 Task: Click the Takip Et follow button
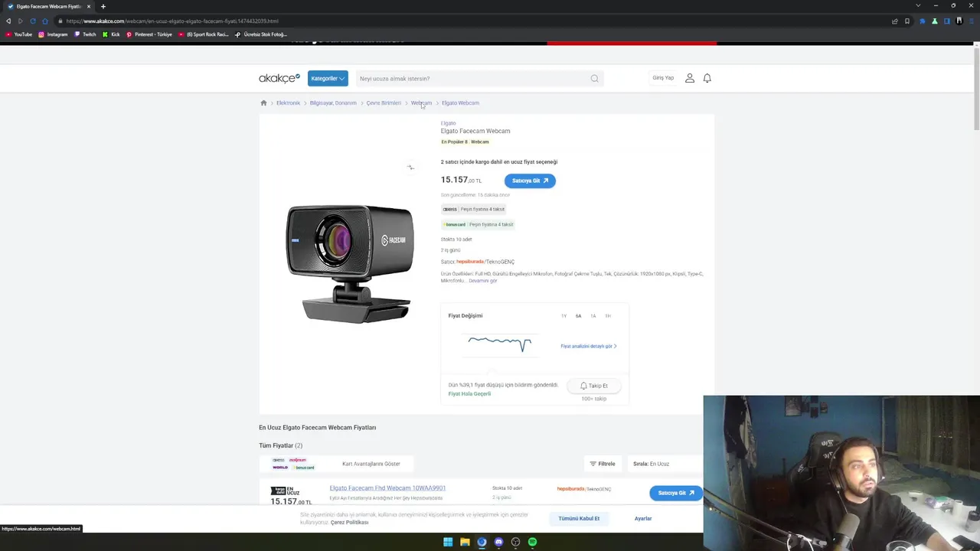pyautogui.click(x=594, y=386)
